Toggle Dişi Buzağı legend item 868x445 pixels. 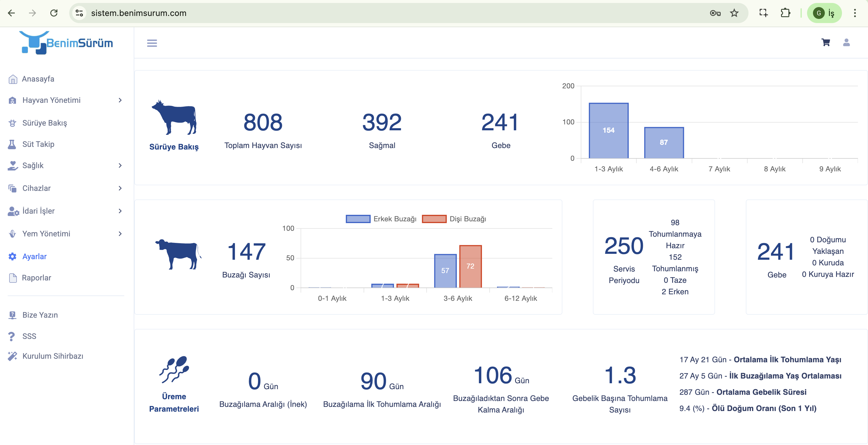tap(454, 219)
